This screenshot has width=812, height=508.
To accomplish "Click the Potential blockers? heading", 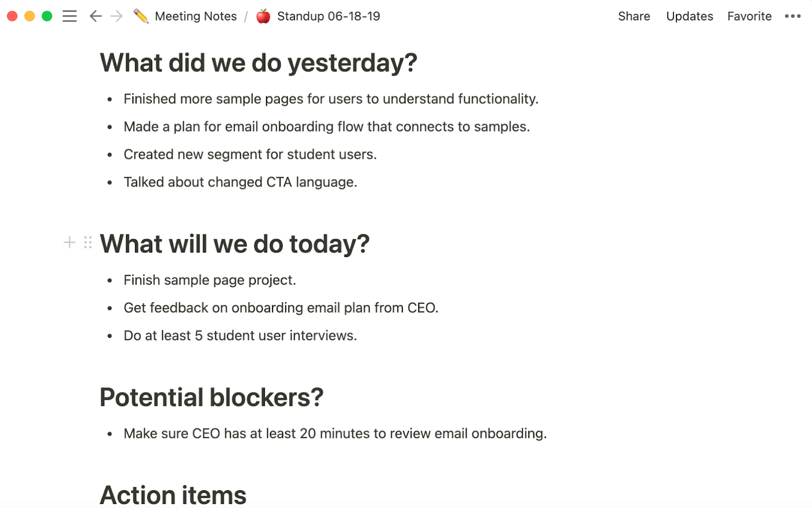I will tap(212, 397).
